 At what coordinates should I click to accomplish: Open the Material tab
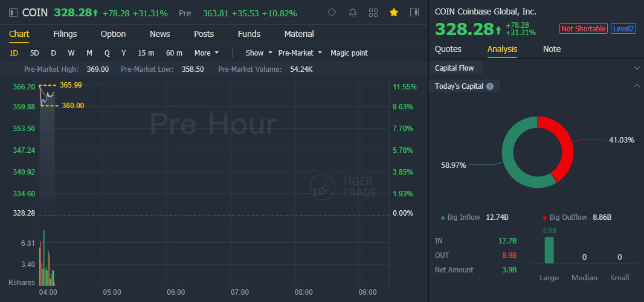point(299,34)
